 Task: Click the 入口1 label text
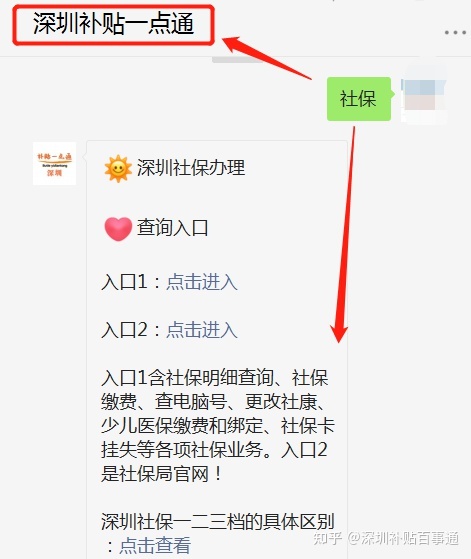(124, 282)
